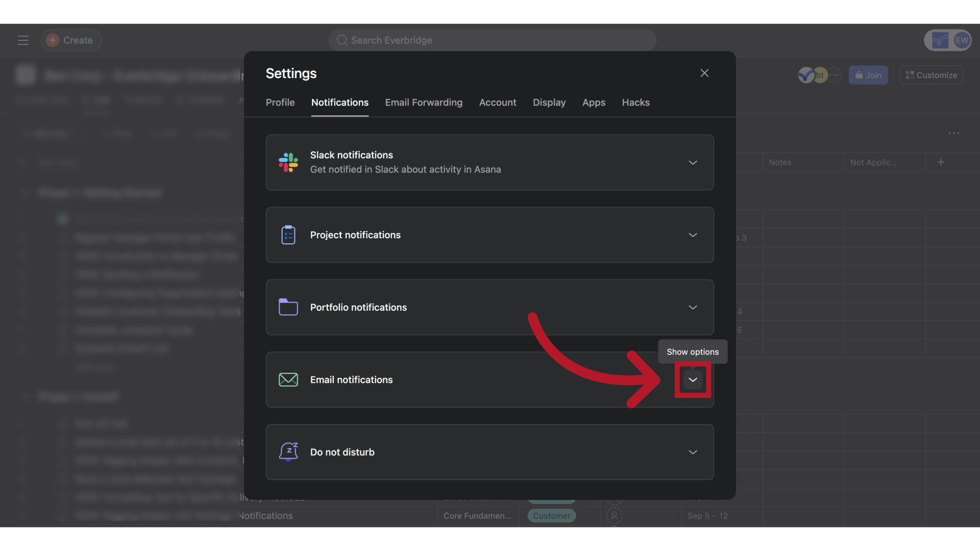980x551 pixels.
Task: Click the Email notifications label
Action: pyautogui.click(x=351, y=380)
